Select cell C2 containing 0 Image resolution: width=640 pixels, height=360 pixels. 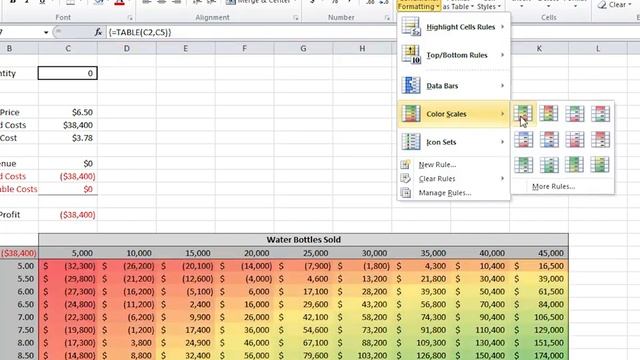(x=68, y=73)
